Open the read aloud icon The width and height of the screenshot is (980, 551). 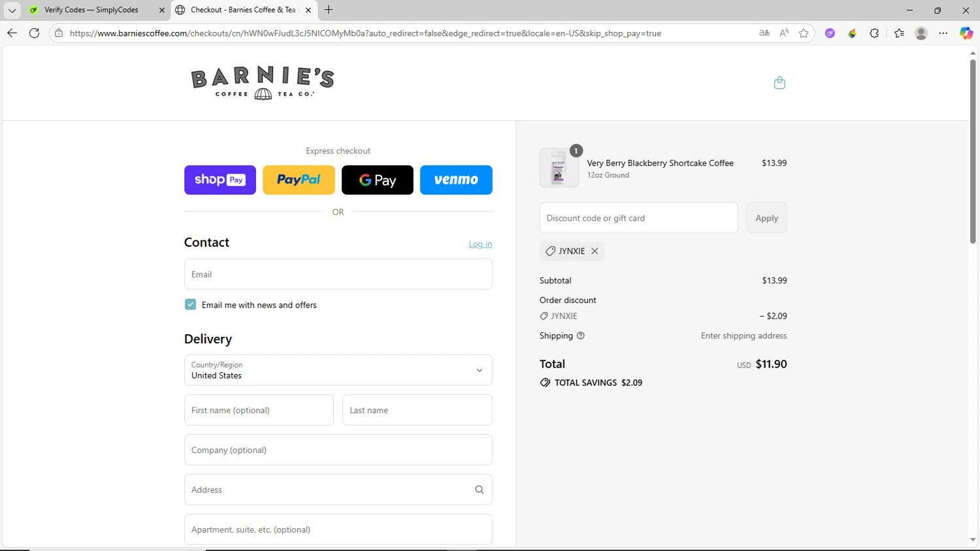tap(784, 33)
